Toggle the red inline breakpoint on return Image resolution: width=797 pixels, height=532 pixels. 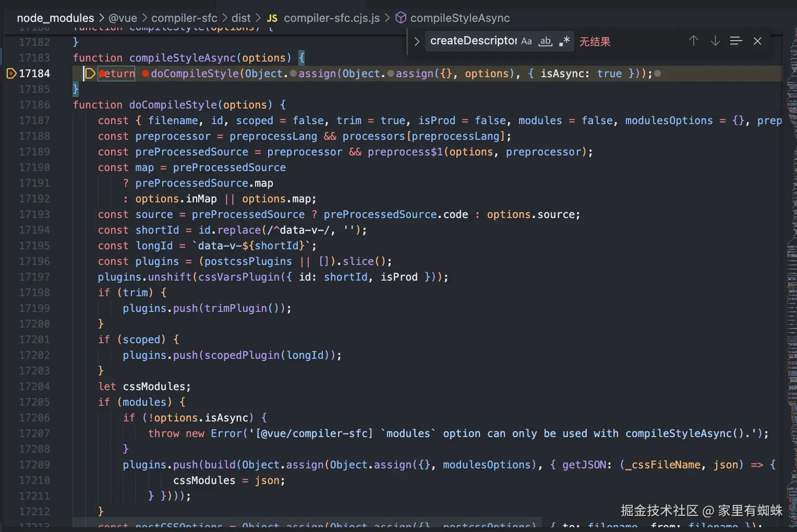pos(102,74)
